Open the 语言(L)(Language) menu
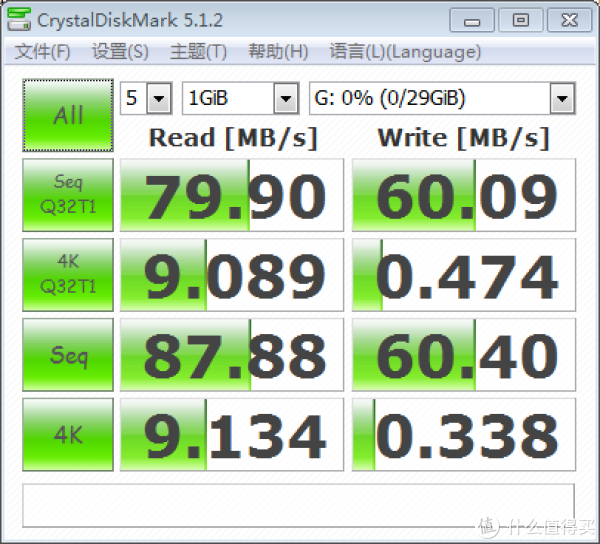Screen dimensions: 600x544 click(405, 52)
